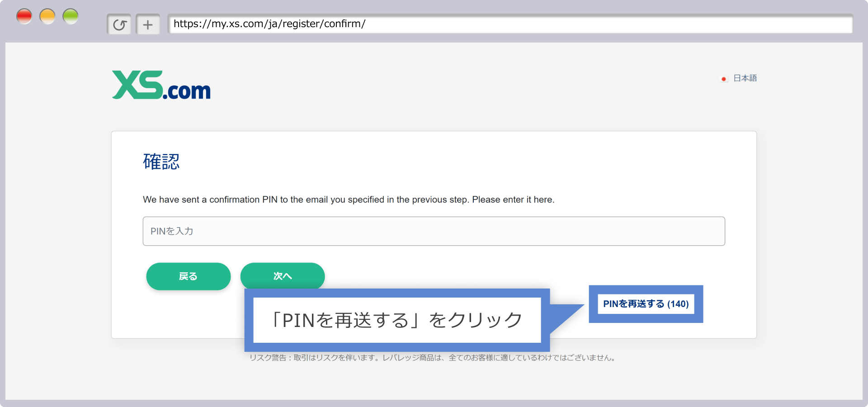Click the PINを入力 input field

click(434, 231)
